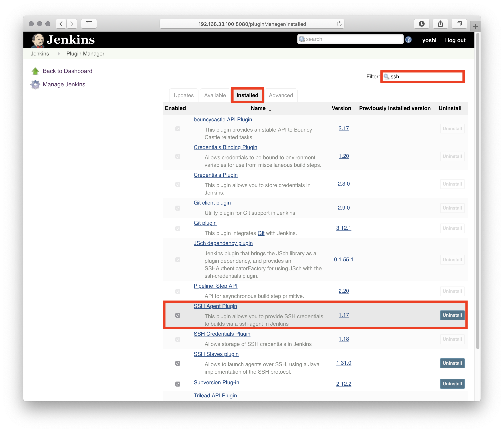Open the Credentials Binding Plugin link
Image resolution: width=504 pixels, height=432 pixels.
point(225,147)
